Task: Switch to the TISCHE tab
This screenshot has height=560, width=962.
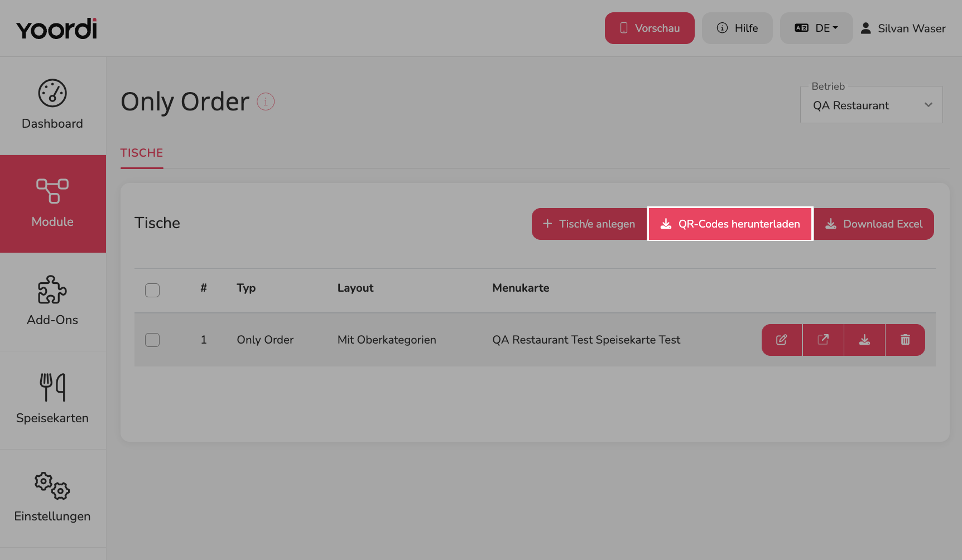Action: (142, 153)
